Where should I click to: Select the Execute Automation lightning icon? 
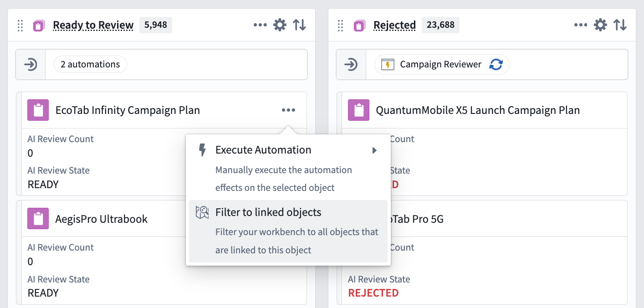[x=202, y=150]
